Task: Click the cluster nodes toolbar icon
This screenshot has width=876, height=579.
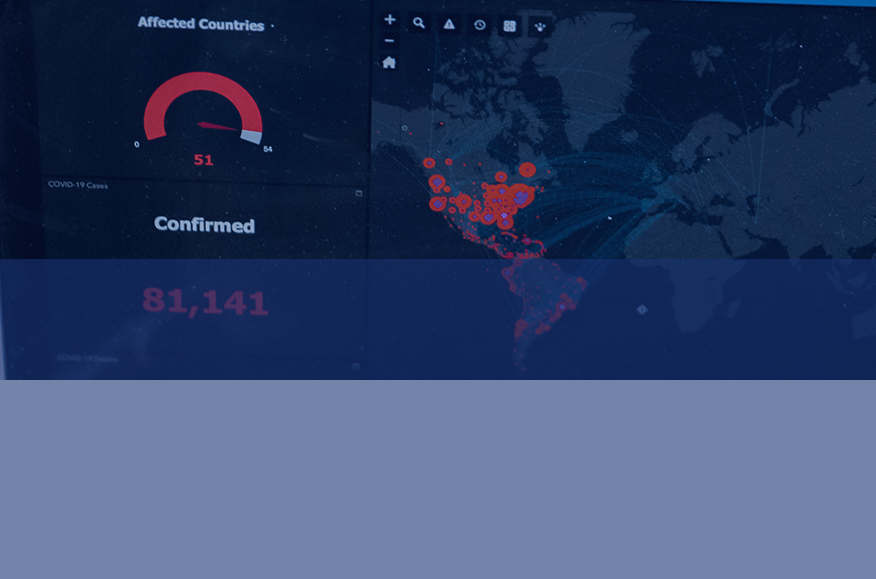Action: (540, 27)
